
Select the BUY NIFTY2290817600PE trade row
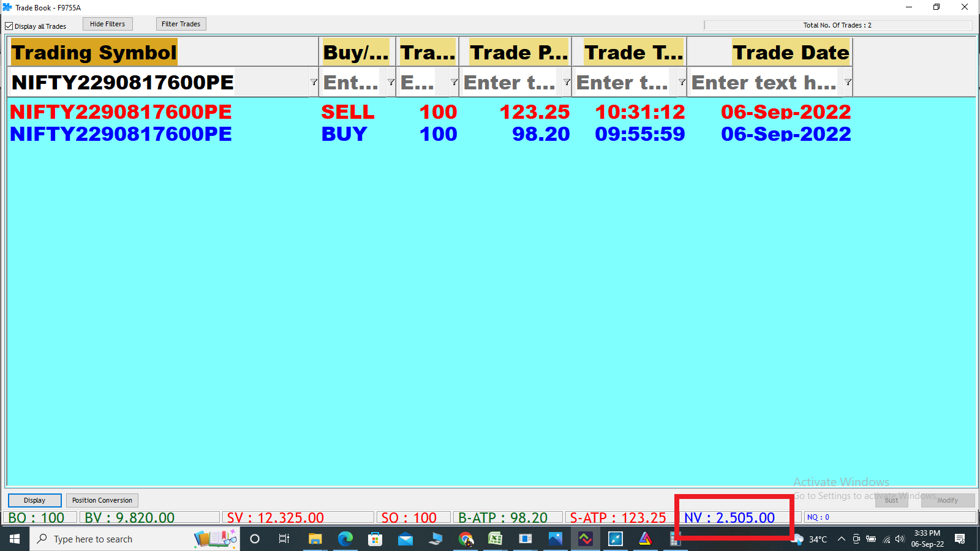(x=430, y=134)
